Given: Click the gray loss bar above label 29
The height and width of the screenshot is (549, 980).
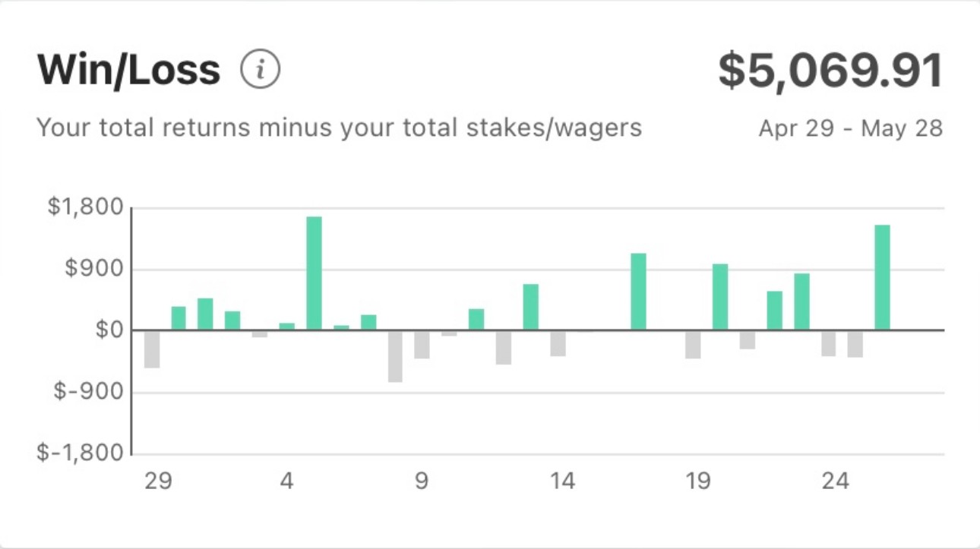Looking at the screenshot, I should pyautogui.click(x=152, y=349).
